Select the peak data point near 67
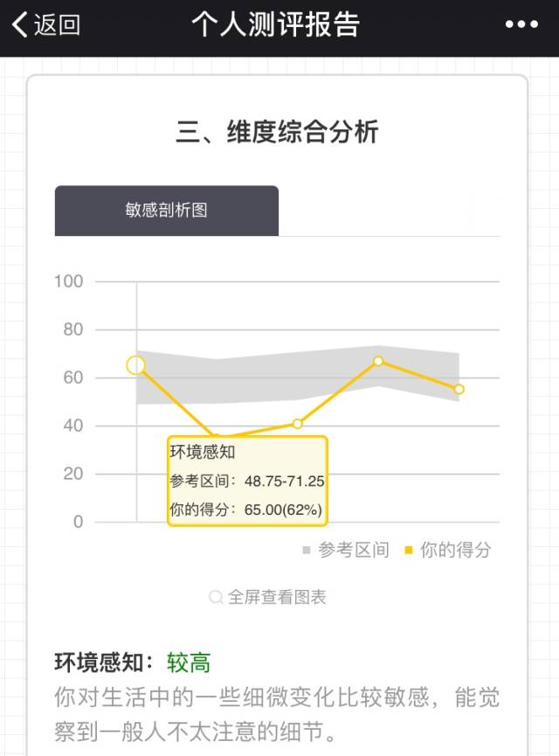This screenshot has width=559, height=756. [x=378, y=361]
